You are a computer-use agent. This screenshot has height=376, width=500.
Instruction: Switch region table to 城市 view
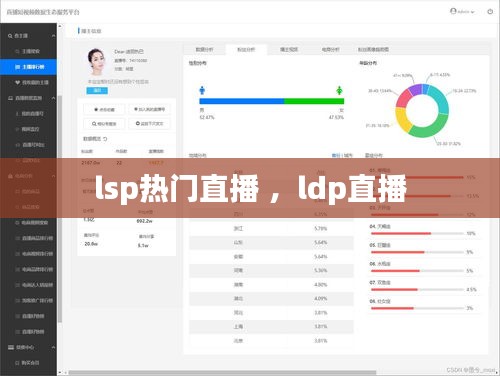348,155
